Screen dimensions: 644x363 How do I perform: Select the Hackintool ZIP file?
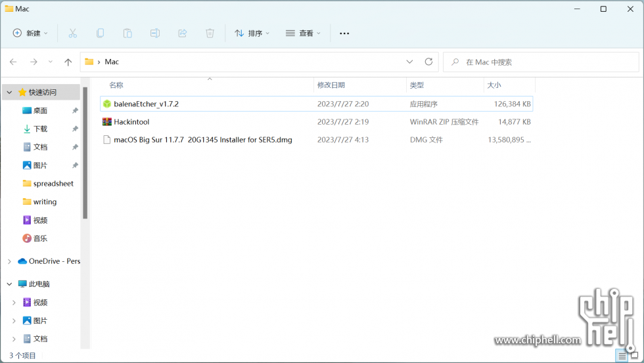316,122
